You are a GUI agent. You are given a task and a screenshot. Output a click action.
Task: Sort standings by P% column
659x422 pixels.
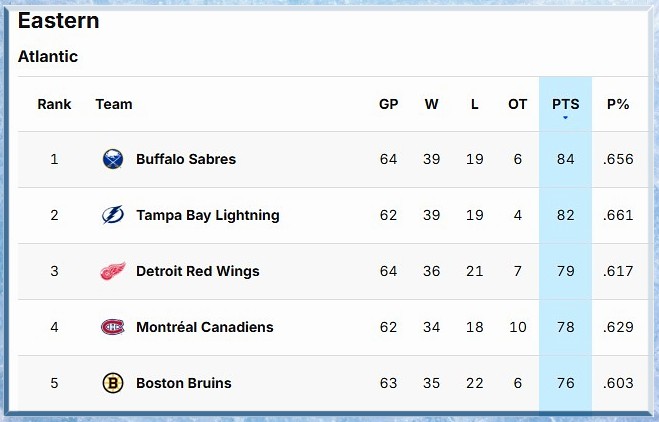pyautogui.click(x=618, y=104)
